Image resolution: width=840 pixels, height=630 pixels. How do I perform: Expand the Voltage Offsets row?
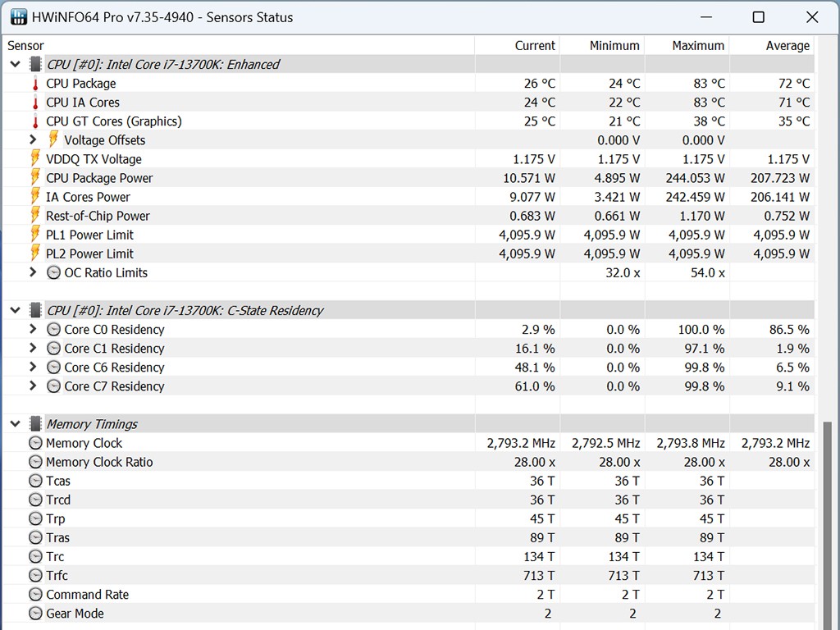33,140
